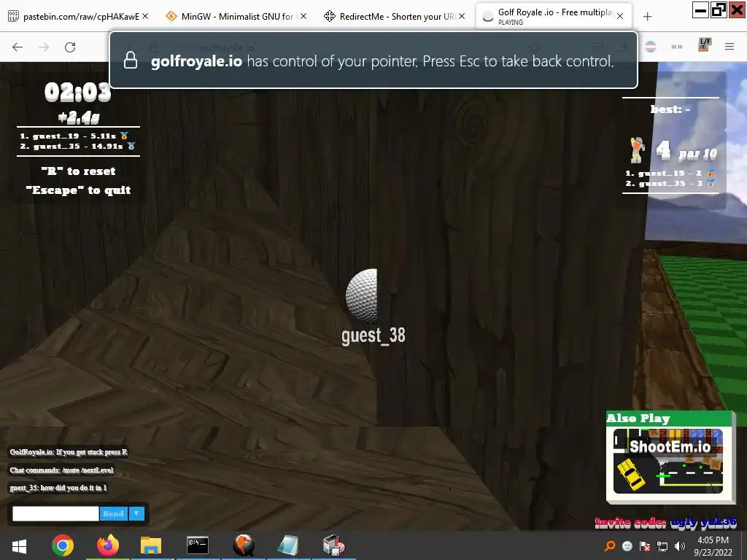Open the taskbar clock showing 4:05 PM
Viewport: 747px width, 560px height.
[713, 545]
